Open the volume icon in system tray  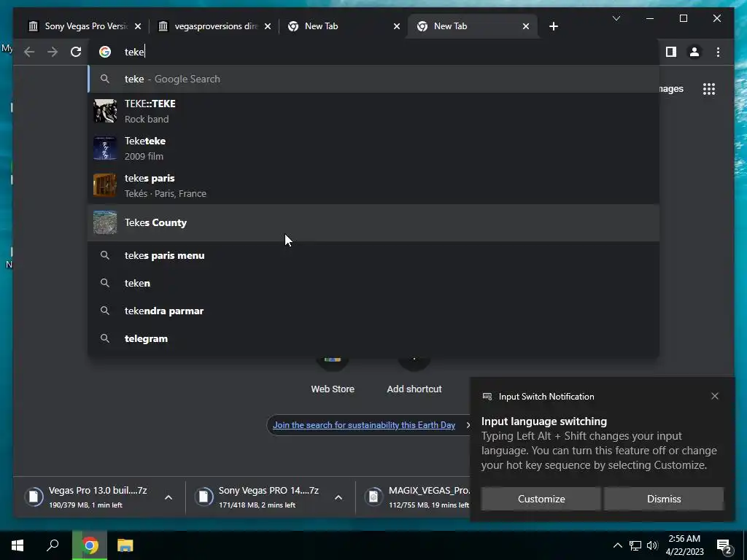pyautogui.click(x=652, y=545)
